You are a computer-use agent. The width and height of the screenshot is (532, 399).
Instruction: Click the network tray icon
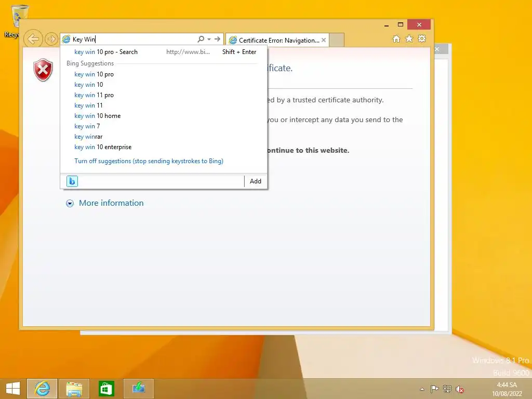[x=447, y=389]
